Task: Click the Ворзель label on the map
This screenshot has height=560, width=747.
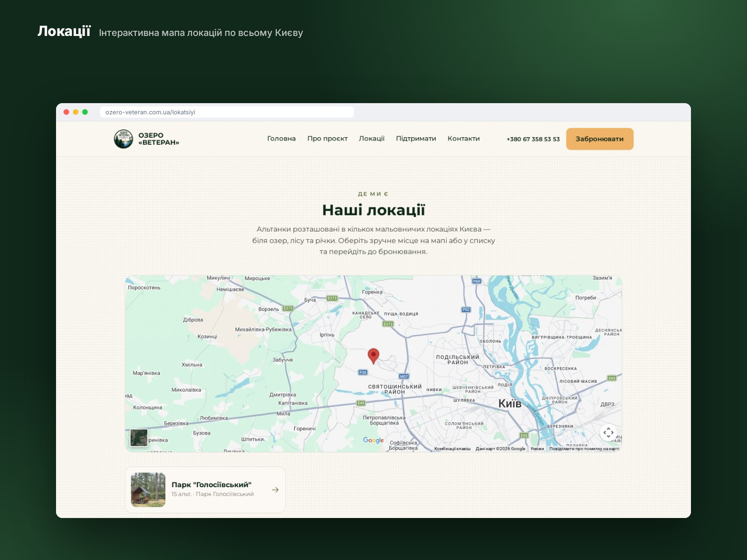Action: [268, 309]
